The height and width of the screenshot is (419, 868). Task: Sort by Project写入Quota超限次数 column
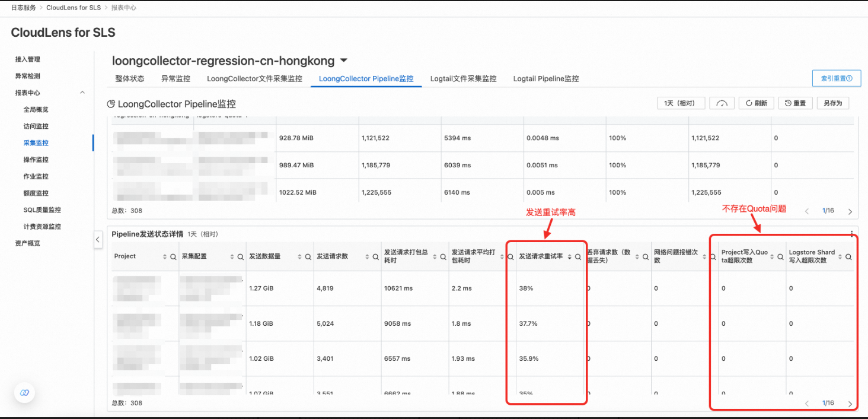pyautogui.click(x=772, y=257)
